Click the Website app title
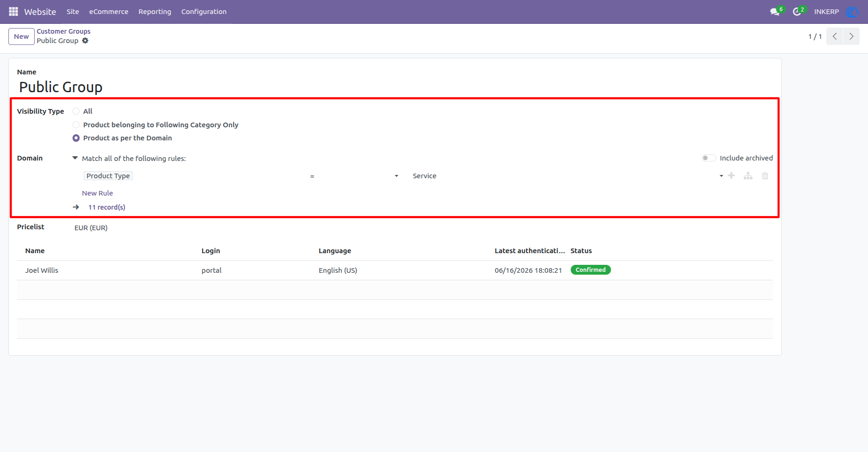The width and height of the screenshot is (868, 452). (40, 12)
